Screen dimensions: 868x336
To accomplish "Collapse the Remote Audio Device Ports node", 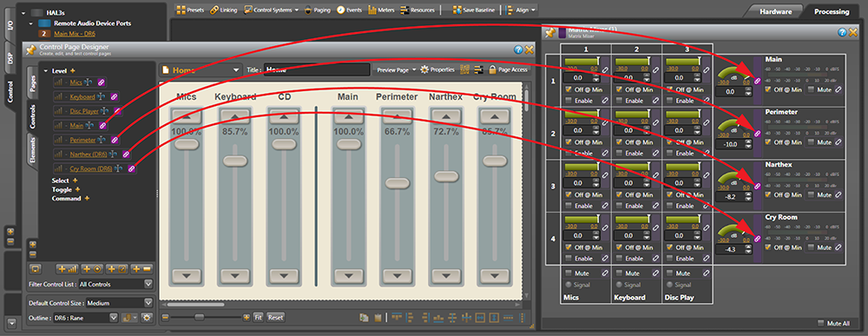I will coord(30,23).
